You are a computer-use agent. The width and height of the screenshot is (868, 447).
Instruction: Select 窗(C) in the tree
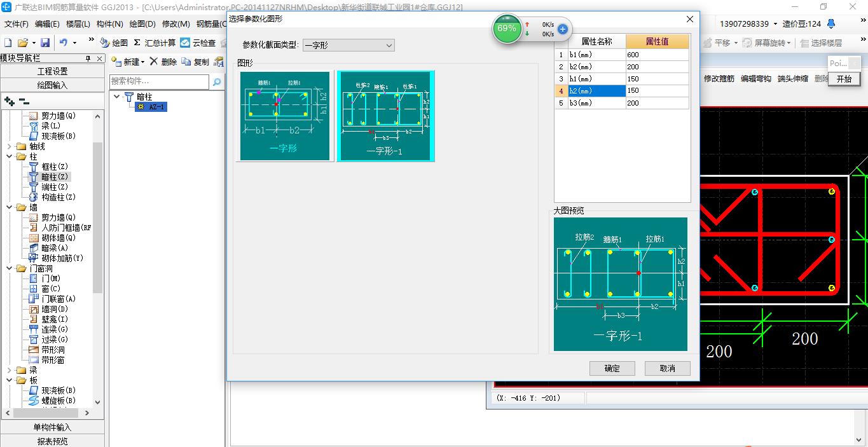coord(51,289)
